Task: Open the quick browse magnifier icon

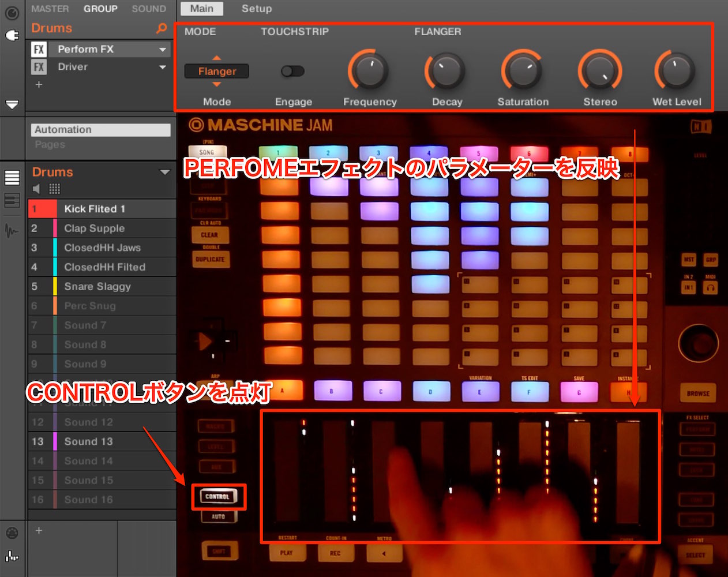Action: (162, 28)
